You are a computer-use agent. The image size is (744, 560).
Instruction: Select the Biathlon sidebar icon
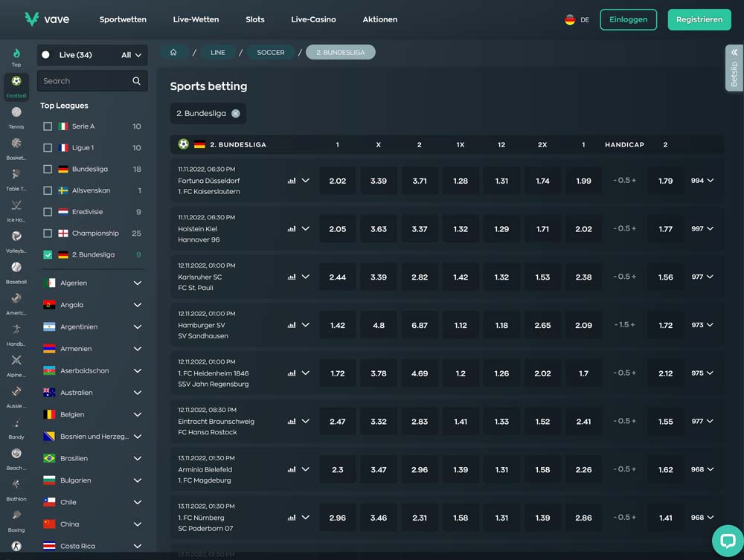click(16, 489)
